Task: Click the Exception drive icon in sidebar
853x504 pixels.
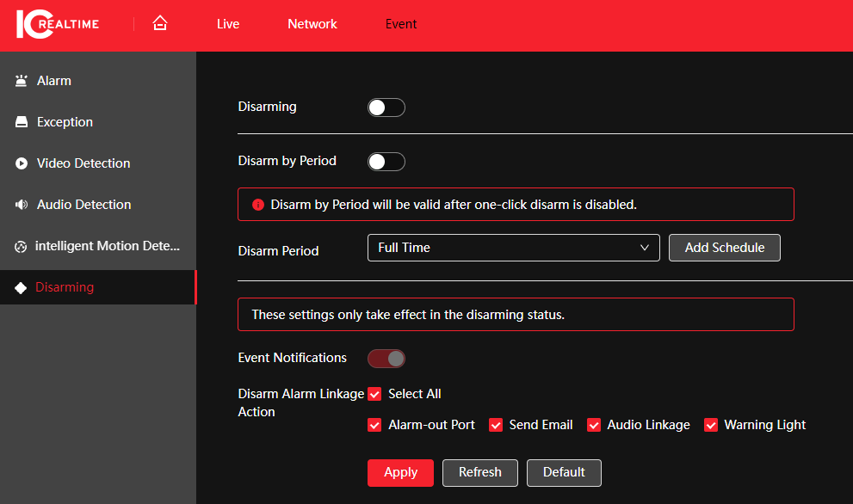Action: pos(22,122)
